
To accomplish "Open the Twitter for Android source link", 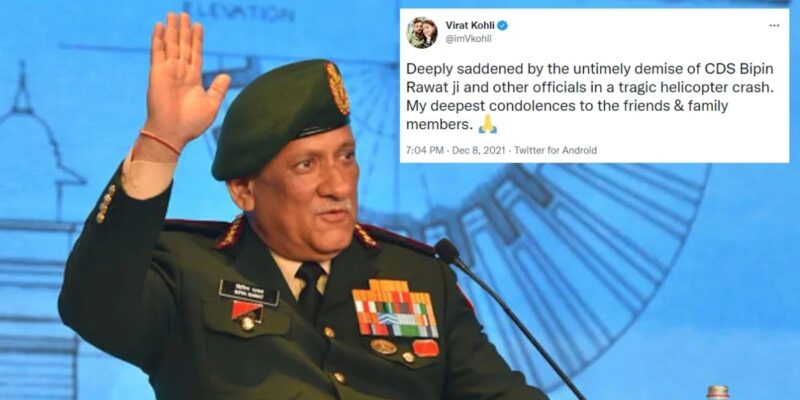I will pyautogui.click(x=555, y=150).
